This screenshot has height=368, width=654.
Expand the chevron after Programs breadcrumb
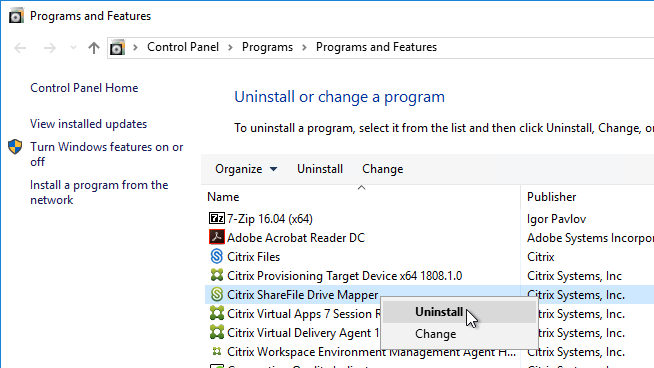pyautogui.click(x=304, y=48)
